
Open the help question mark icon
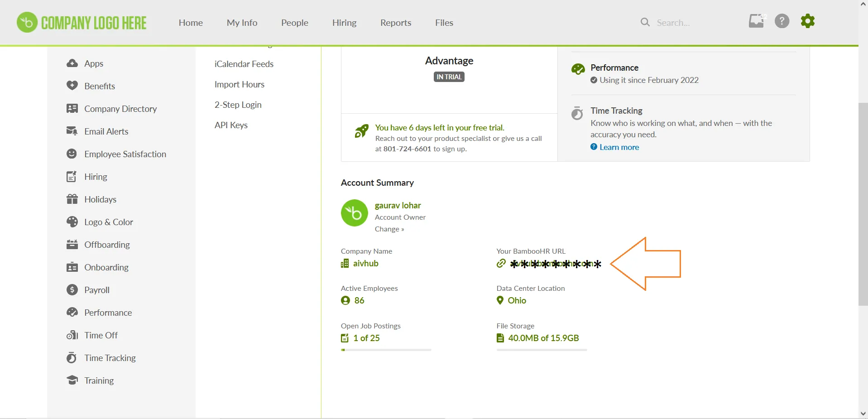[782, 21]
